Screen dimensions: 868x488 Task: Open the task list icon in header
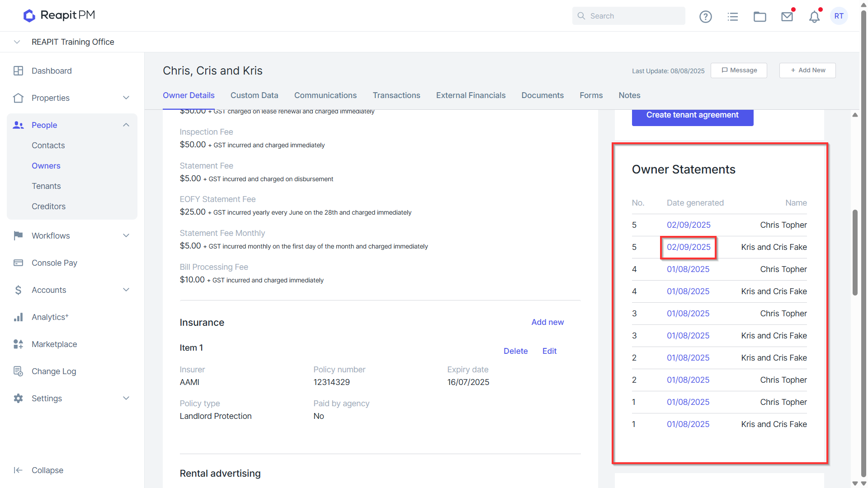pyautogui.click(x=732, y=17)
